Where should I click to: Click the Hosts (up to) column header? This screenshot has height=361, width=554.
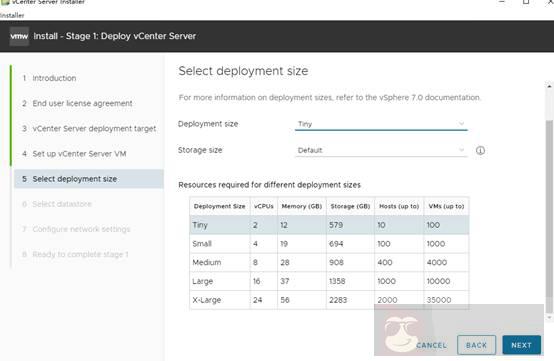399,206
